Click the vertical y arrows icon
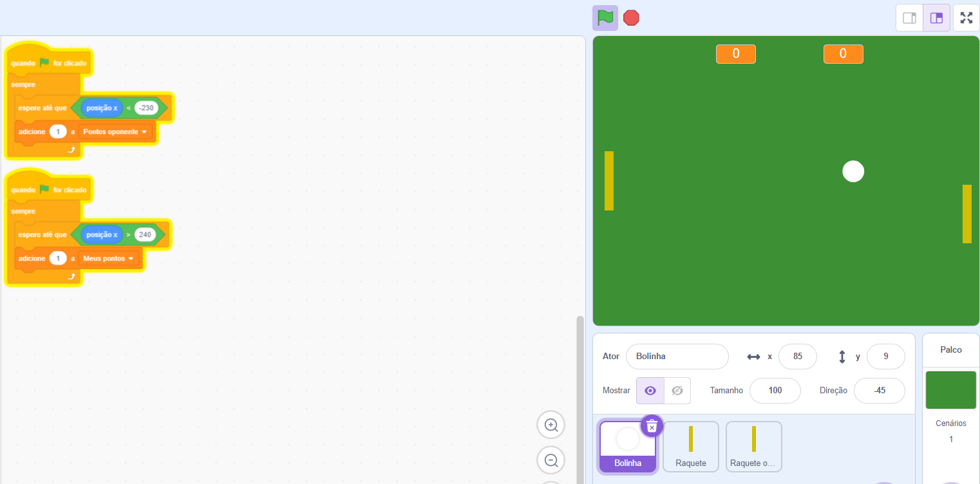The height and width of the screenshot is (484, 980). click(x=842, y=357)
